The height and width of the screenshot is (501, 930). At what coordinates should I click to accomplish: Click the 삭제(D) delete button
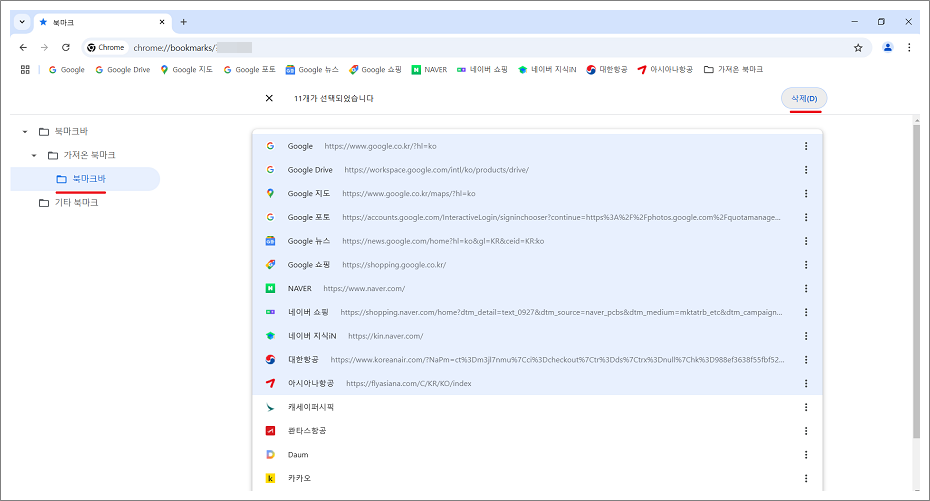pos(804,98)
